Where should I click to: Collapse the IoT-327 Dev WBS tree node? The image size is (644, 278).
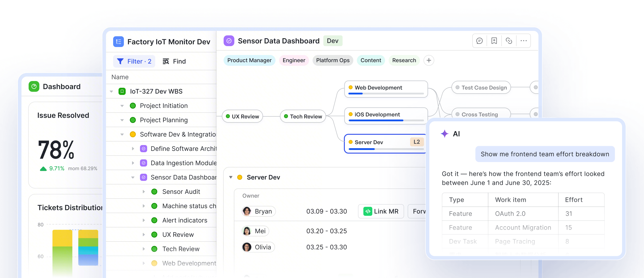[112, 92]
